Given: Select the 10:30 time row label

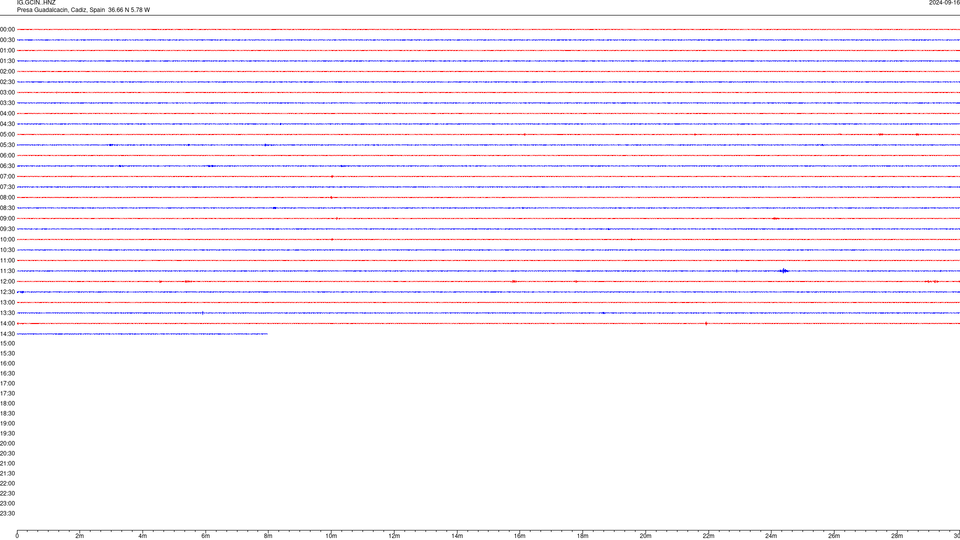Looking at the screenshot, I should pos(7,250).
